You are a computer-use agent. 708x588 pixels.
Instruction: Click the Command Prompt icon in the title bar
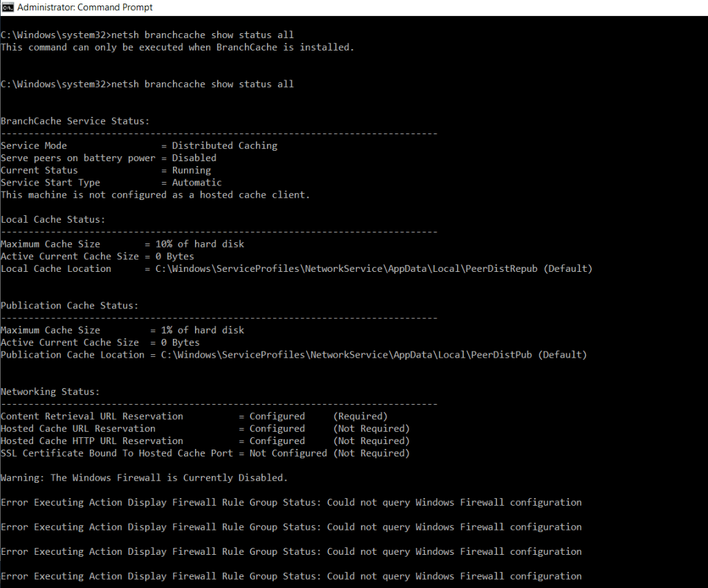coord(8,8)
